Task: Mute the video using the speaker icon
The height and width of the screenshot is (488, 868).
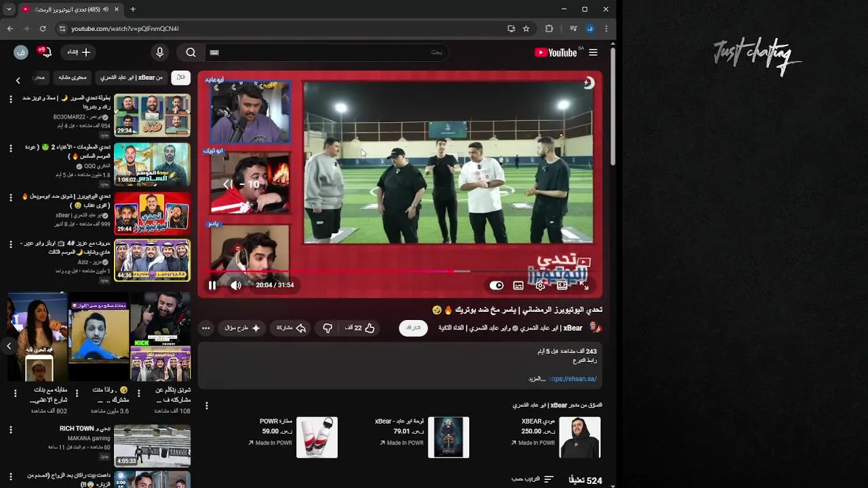Action: tap(235, 285)
